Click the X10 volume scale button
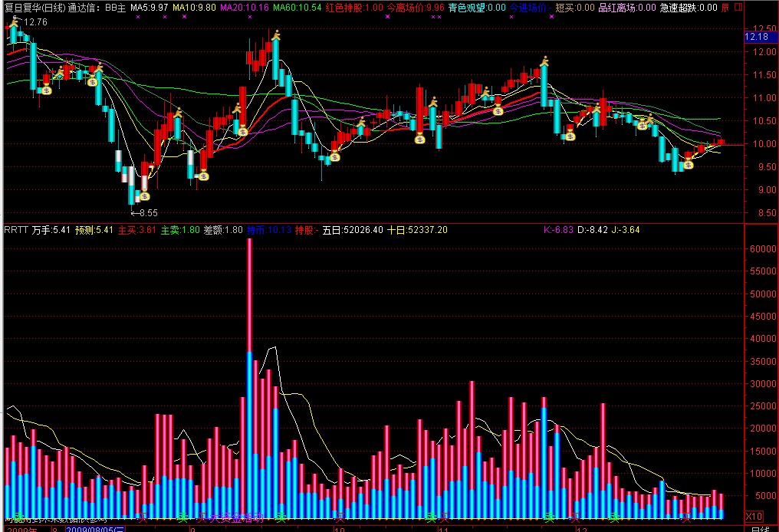This screenshot has height=532, width=779. click(754, 516)
